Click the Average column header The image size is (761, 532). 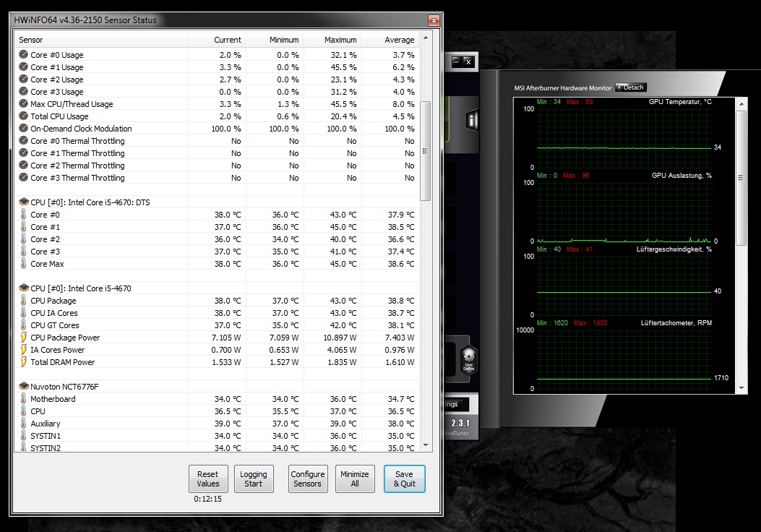coord(390,40)
